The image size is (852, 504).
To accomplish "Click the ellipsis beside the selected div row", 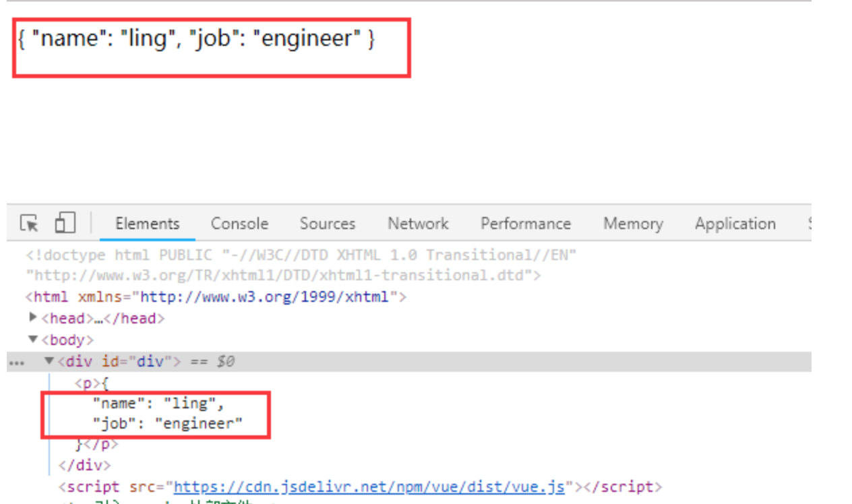I will point(16,363).
